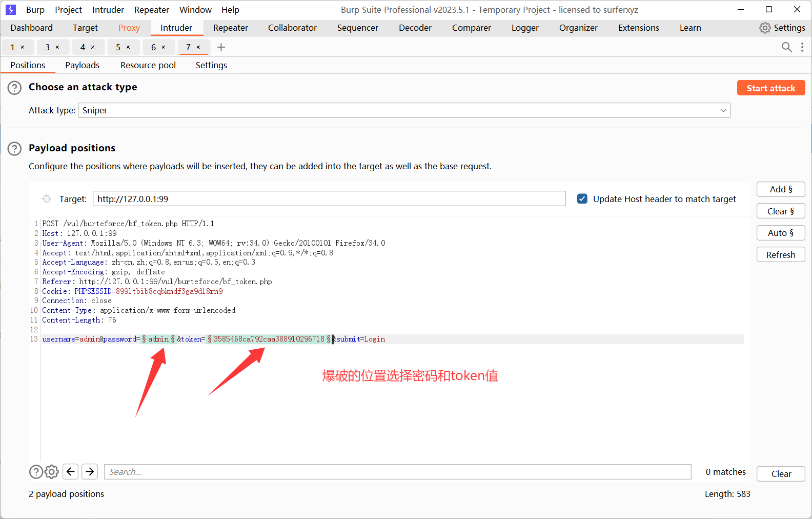Viewport: 812px width, 519px height.
Task: Close Intruder tab 1
Action: [23, 47]
